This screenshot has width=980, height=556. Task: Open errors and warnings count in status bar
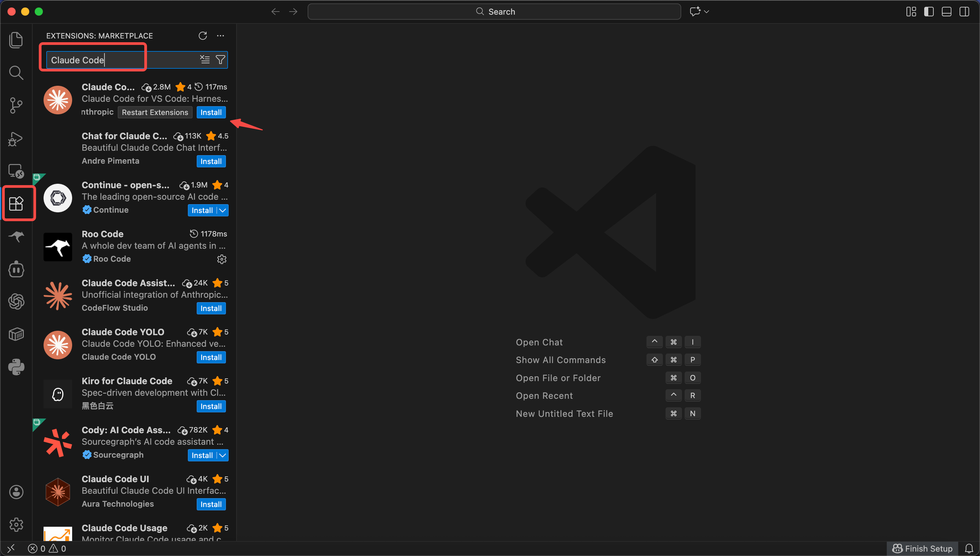(x=47, y=549)
